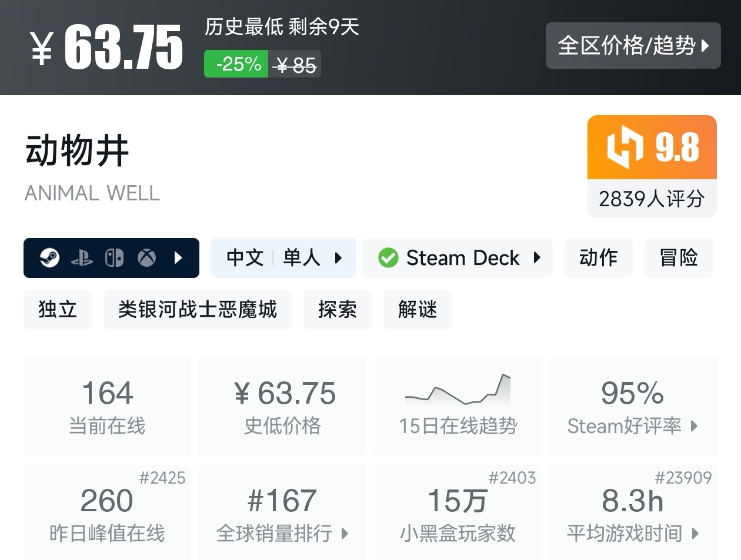This screenshot has height=560, width=741.
Task: Tap the Heybox logo on score badge
Action: pos(624,147)
